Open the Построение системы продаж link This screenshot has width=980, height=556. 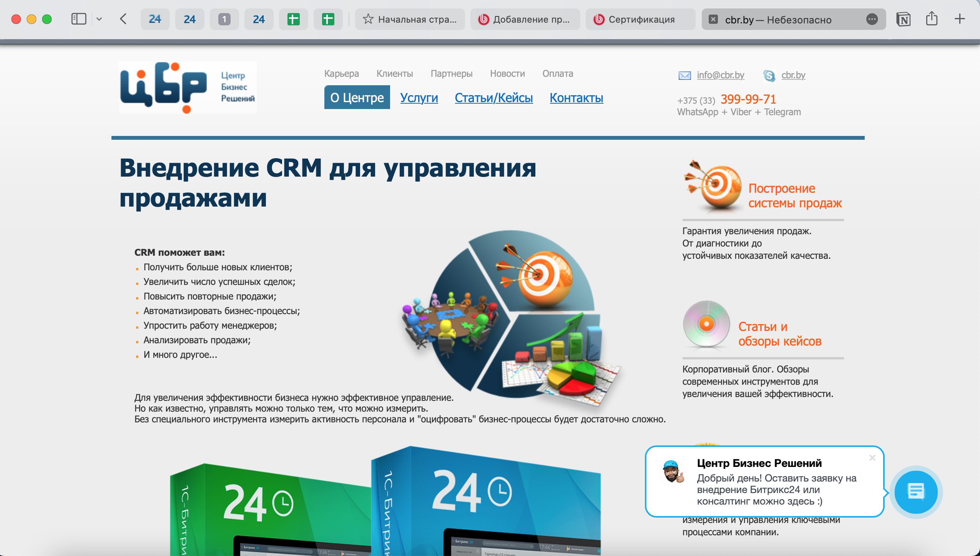tap(795, 195)
